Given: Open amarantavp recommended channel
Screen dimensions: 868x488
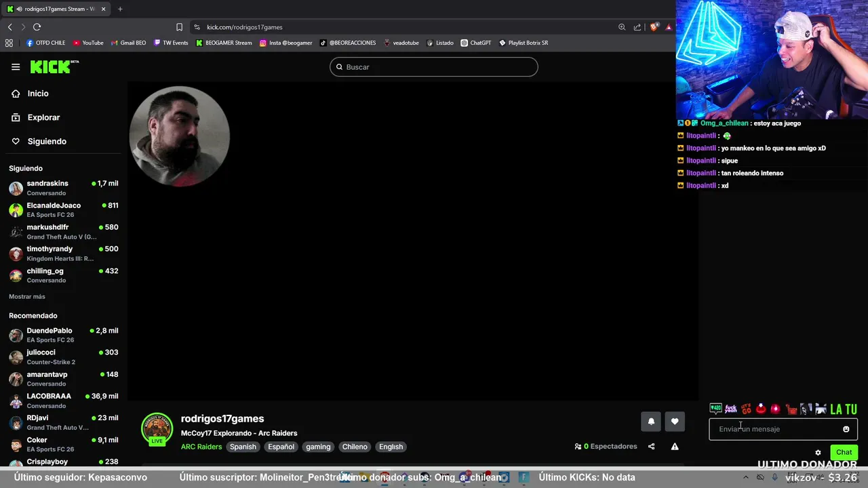Looking at the screenshot, I should point(64,378).
